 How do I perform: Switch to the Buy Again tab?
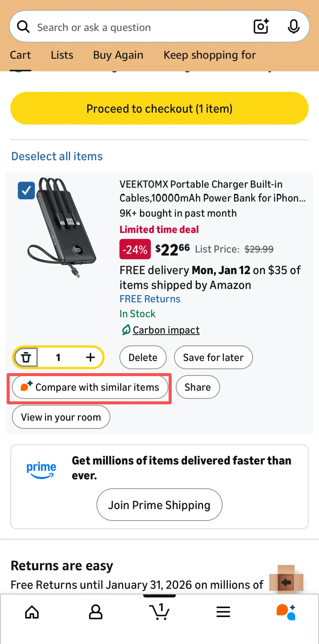pyautogui.click(x=118, y=55)
